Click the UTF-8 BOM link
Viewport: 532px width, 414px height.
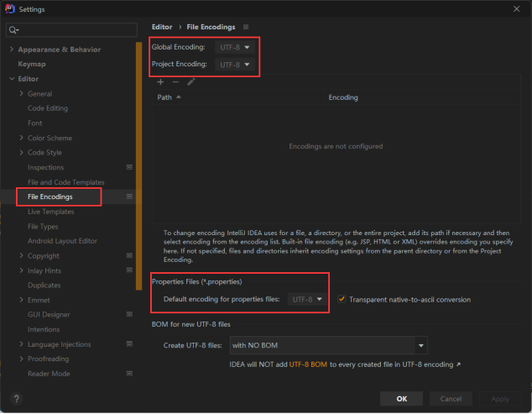tap(308, 364)
